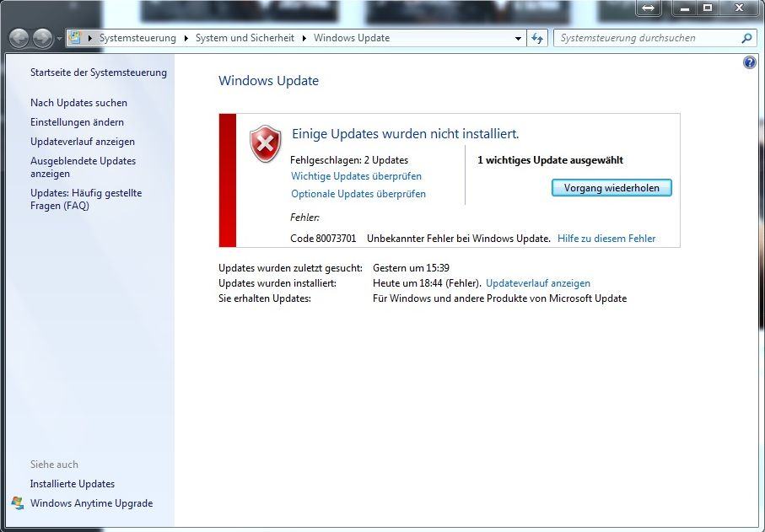
Task: Click the double-arrow title bar button
Action: pos(648,8)
